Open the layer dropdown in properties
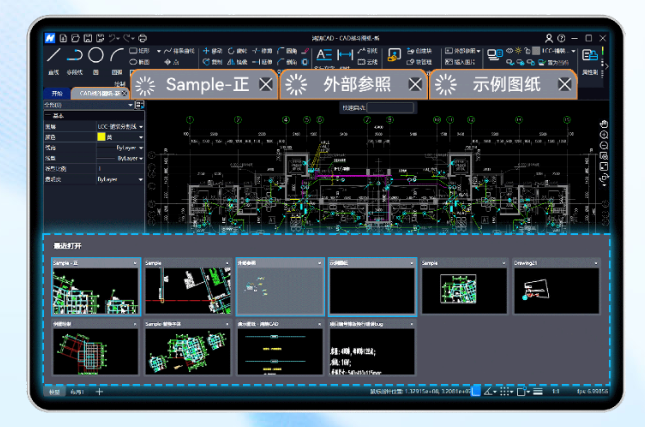 (x=141, y=127)
